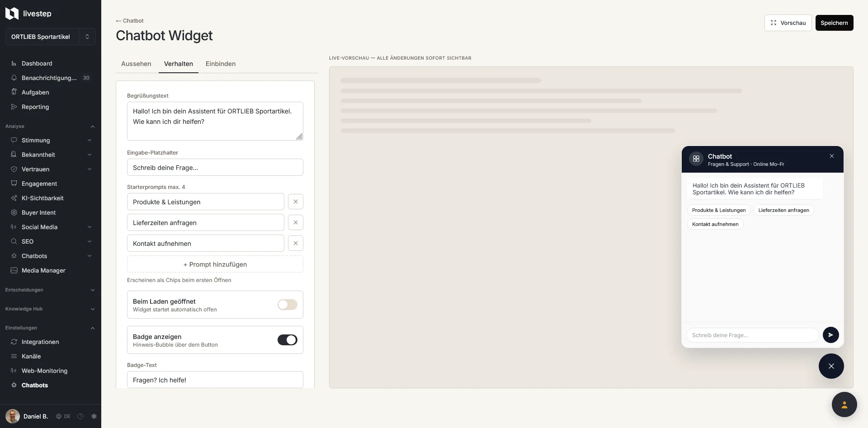868x428 pixels.
Task: Expand the Social Media submenu
Action: coord(90,227)
